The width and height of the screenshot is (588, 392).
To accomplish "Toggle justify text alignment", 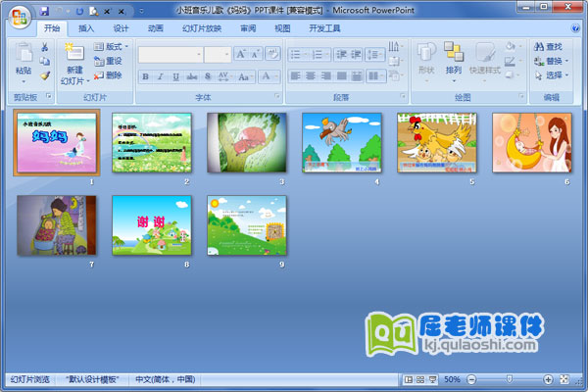I will point(341,76).
